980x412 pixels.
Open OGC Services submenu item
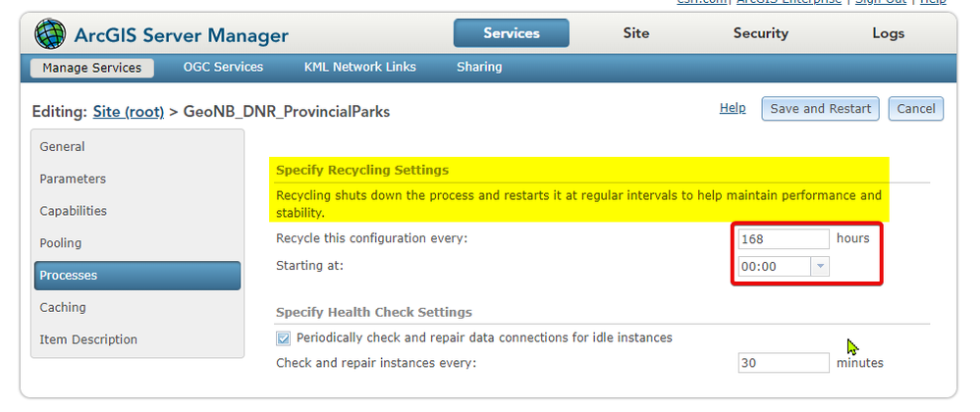223,68
